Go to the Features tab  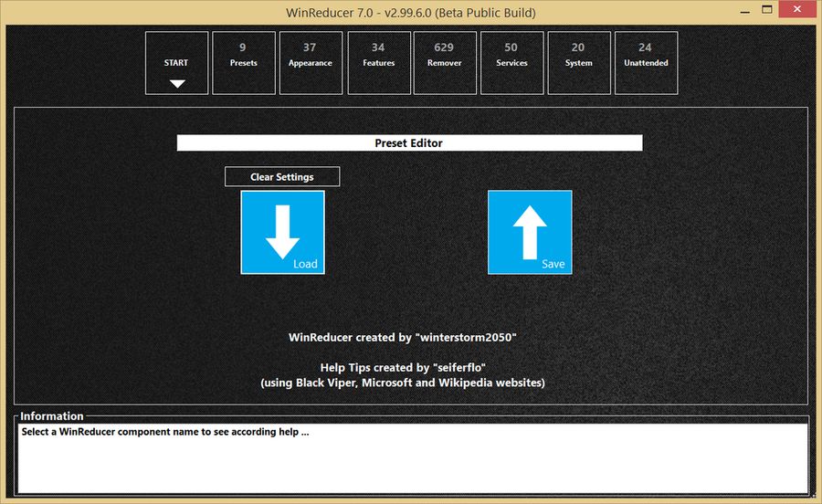379,63
